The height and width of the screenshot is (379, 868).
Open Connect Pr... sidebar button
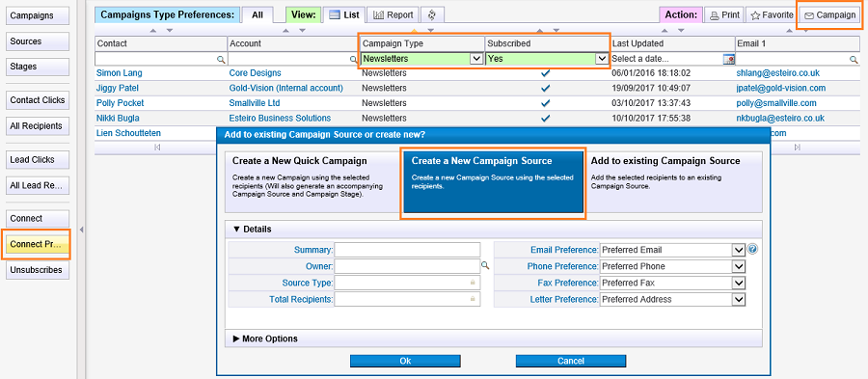tap(38, 245)
